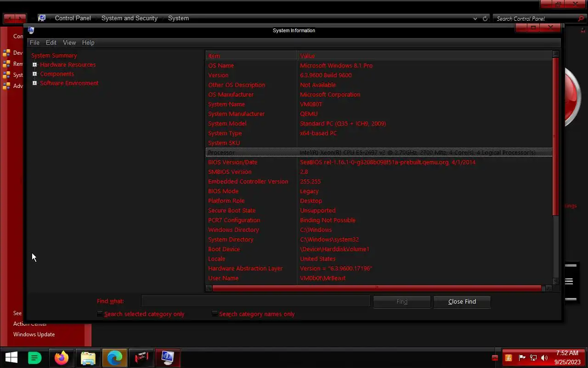This screenshot has height=368, width=588.
Task: Select the 'System Manufacturer' row
Action: [379, 114]
